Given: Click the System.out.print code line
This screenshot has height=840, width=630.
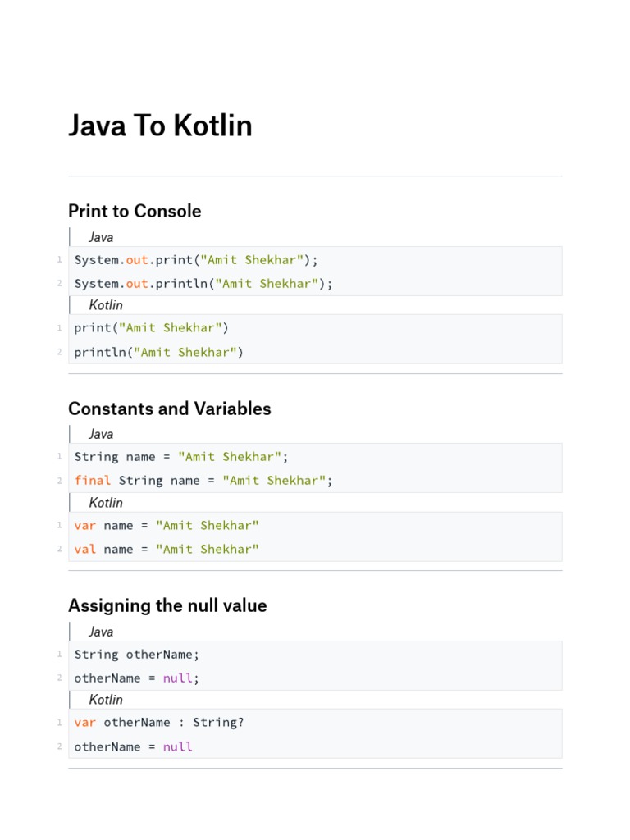Looking at the screenshot, I should [195, 260].
